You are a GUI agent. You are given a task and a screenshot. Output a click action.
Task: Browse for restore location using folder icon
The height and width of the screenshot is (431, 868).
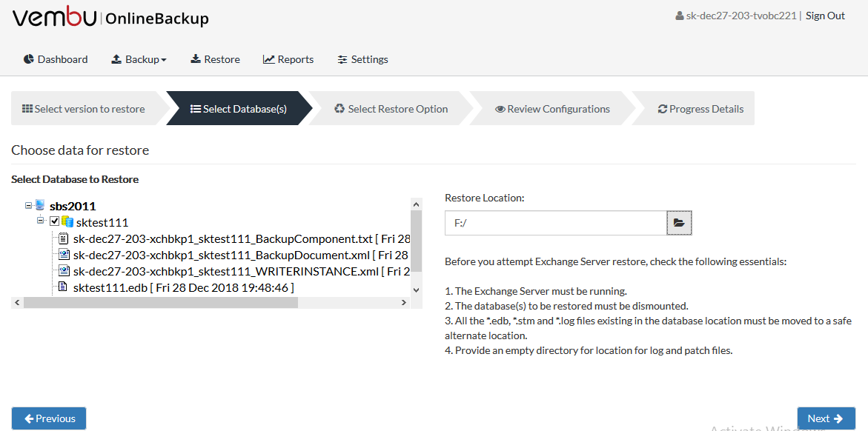point(679,223)
